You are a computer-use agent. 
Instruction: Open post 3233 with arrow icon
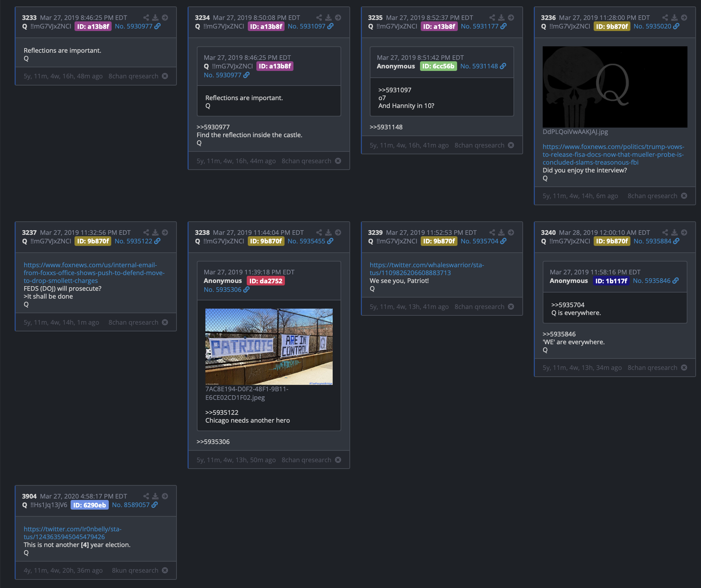pos(165,17)
